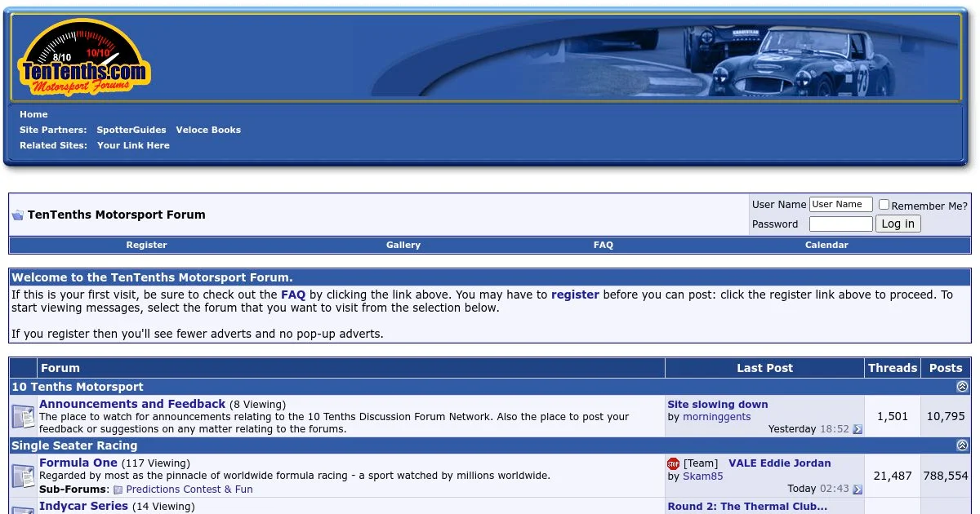
Task: Click the "Related Sites:" label
Action: [53, 145]
